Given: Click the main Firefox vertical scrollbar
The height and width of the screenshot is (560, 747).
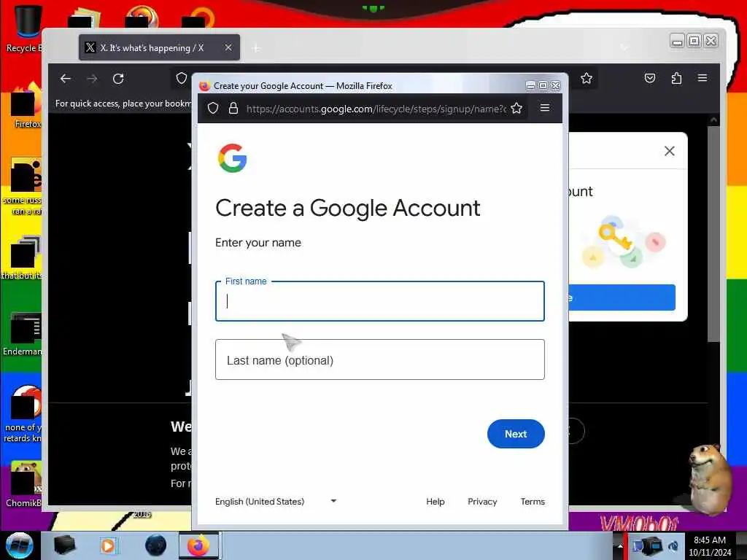Looking at the screenshot, I should click(713, 233).
